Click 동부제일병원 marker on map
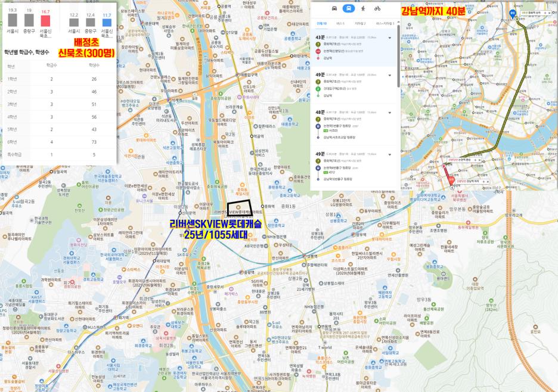This screenshot has height=392, width=558. point(467,223)
